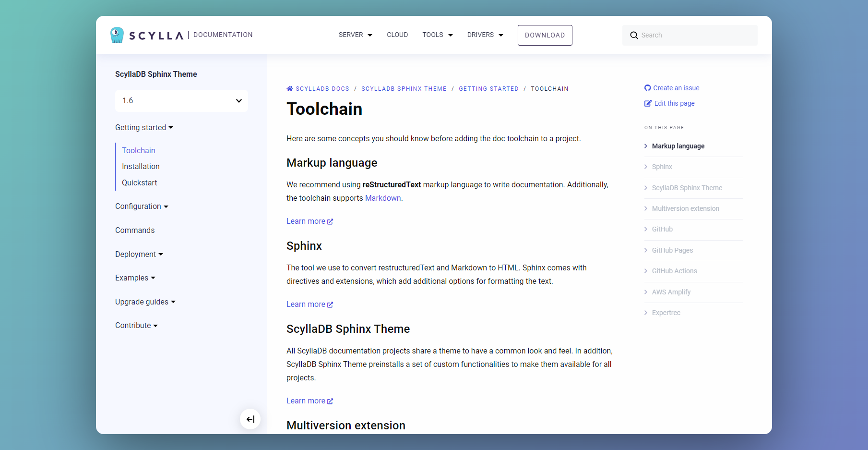
Task: Click chevron next to GitHub Pages in outline
Action: (x=646, y=250)
